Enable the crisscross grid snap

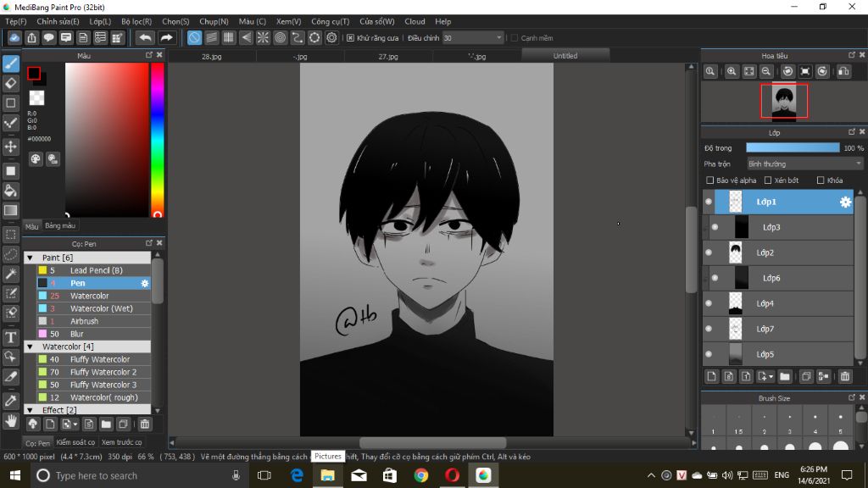pos(229,37)
